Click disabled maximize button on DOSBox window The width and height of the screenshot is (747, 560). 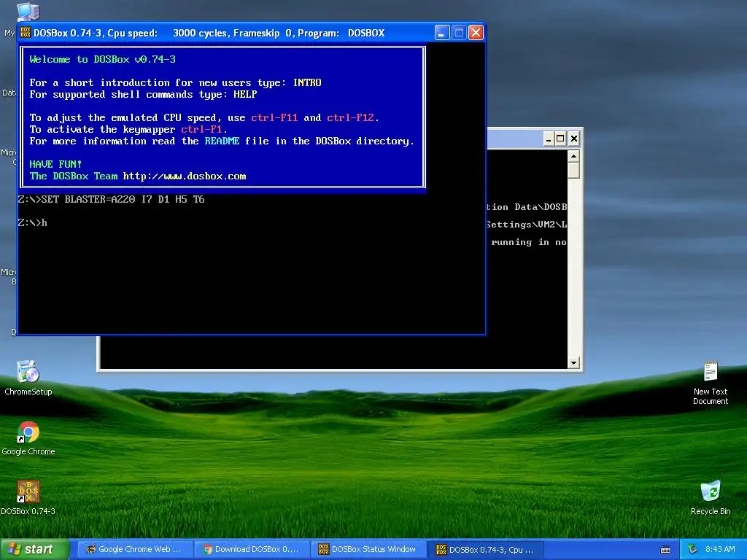[459, 33]
